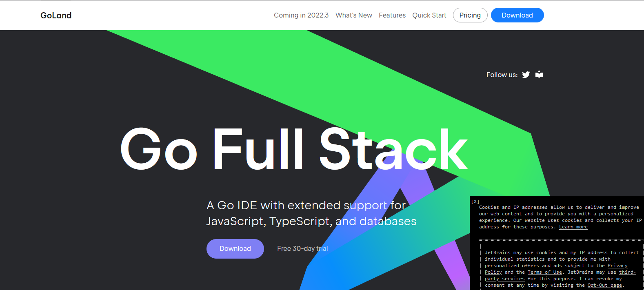
Task: Open the GoLand blog icon
Action: 539,74
